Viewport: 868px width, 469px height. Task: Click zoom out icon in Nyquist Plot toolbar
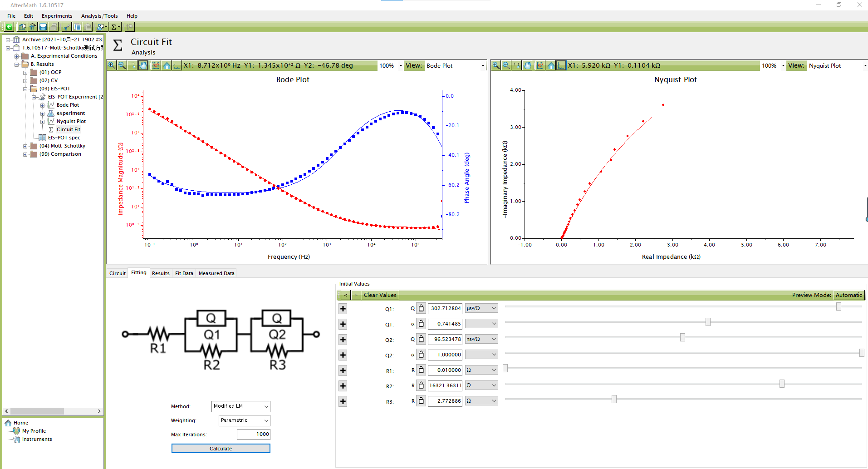[x=506, y=65]
